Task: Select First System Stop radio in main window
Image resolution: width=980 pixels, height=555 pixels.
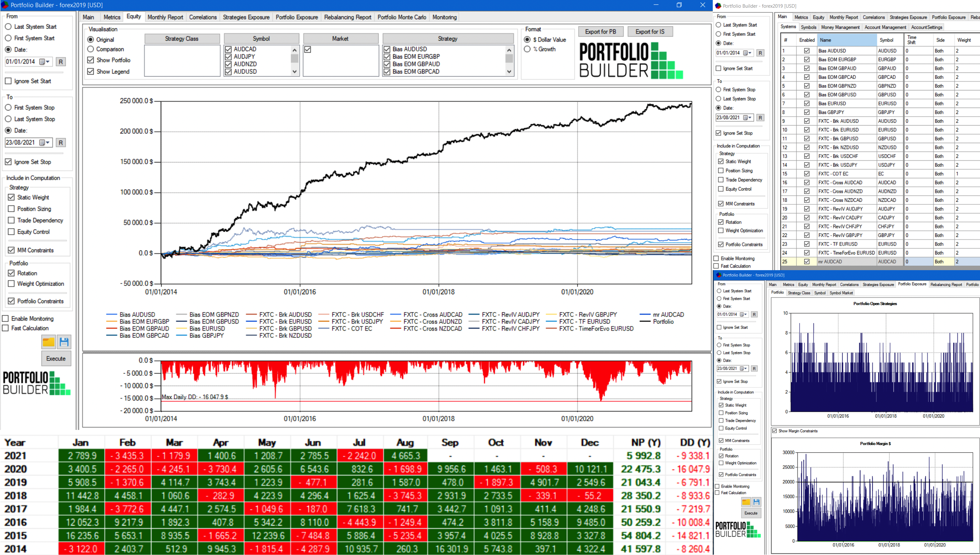Action: [8, 108]
